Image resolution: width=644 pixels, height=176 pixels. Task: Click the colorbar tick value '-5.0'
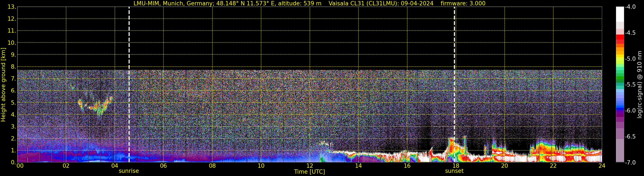click(x=630, y=59)
